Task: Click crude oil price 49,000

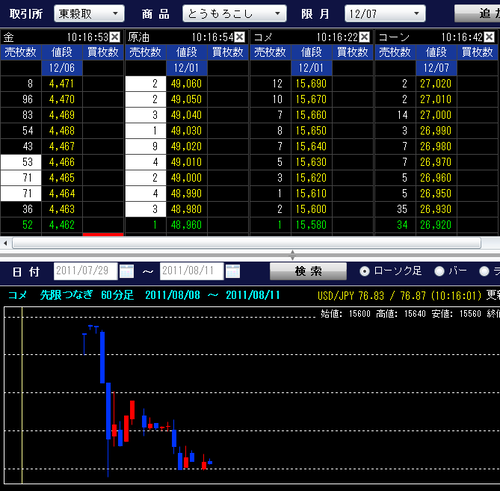Action: pyautogui.click(x=186, y=178)
